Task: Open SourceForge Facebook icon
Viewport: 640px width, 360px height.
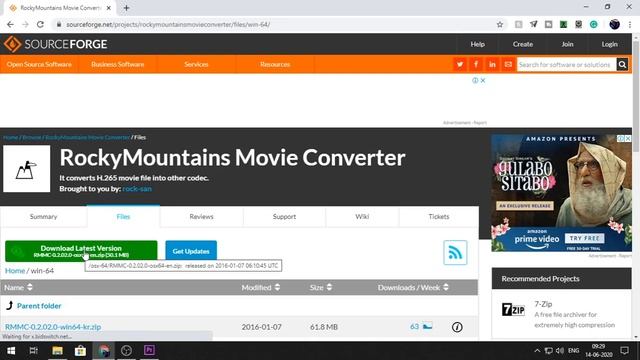Action: coord(476,64)
